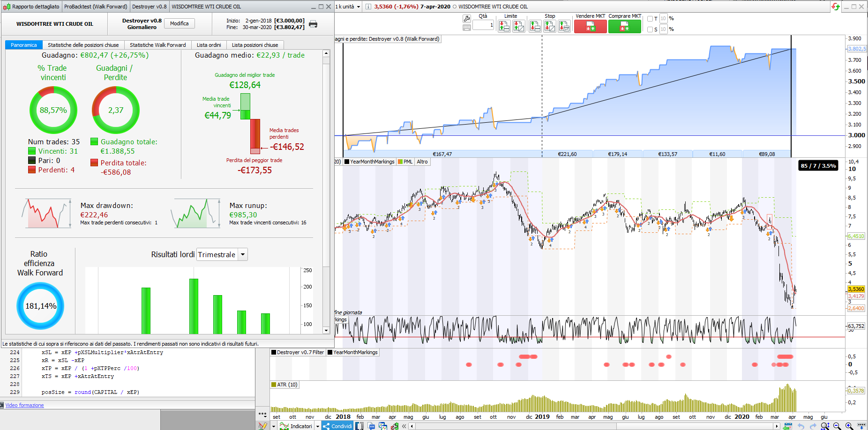Toggle YearMonthMarkings in filter panel
Screen dimensions: 868x430
(352, 352)
